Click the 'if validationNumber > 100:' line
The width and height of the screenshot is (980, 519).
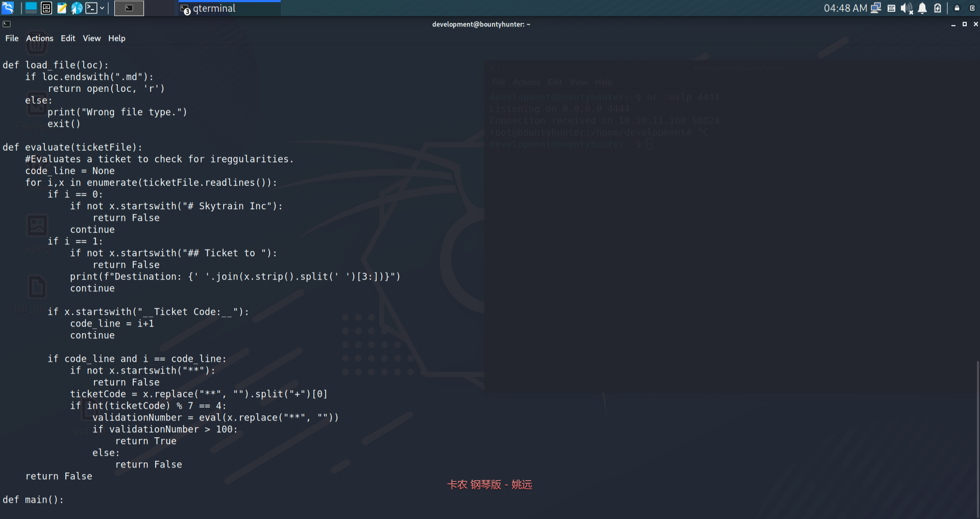(x=165, y=429)
